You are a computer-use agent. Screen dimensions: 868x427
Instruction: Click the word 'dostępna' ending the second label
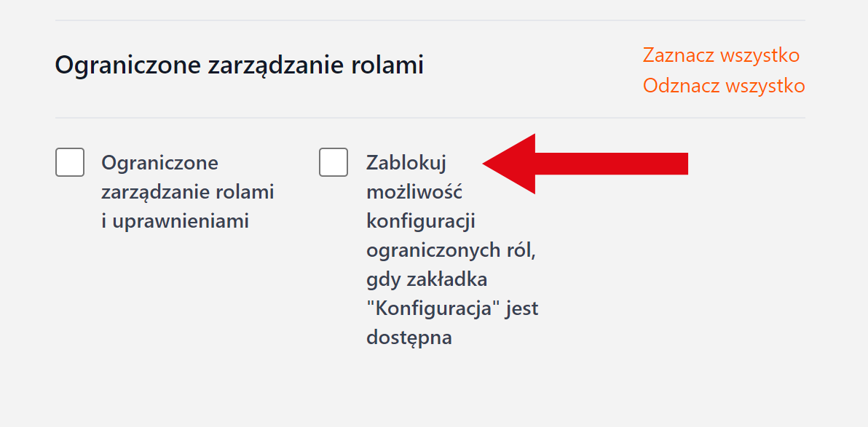click(409, 338)
